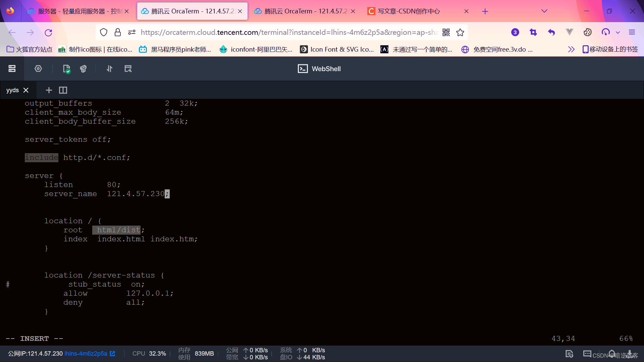Click the up-down arrows transfer icon

109,69
